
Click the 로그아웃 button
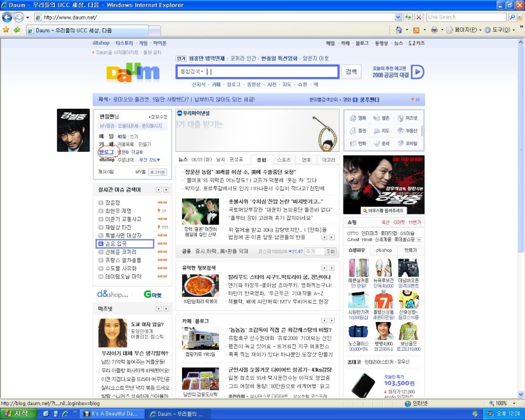pyautogui.click(x=157, y=172)
